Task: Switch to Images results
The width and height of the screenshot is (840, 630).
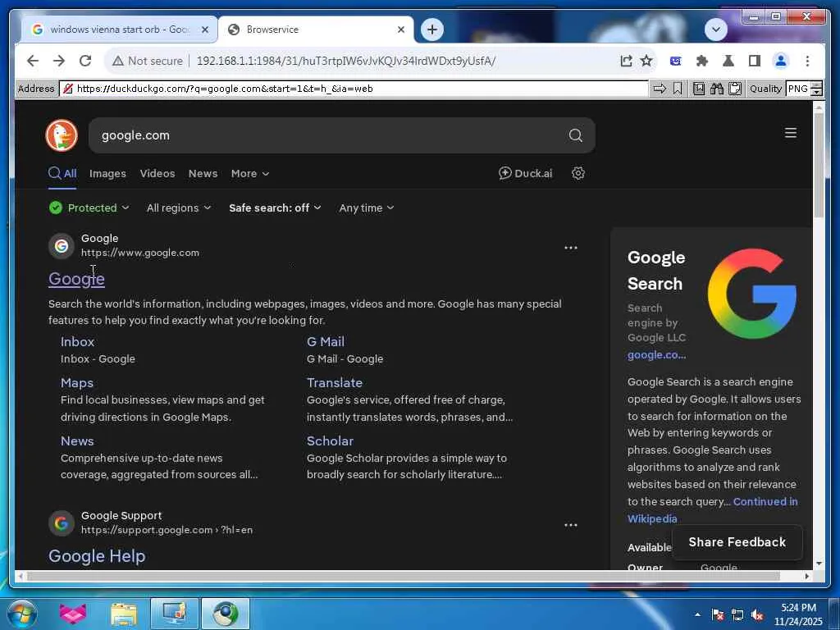Action: 107,174
